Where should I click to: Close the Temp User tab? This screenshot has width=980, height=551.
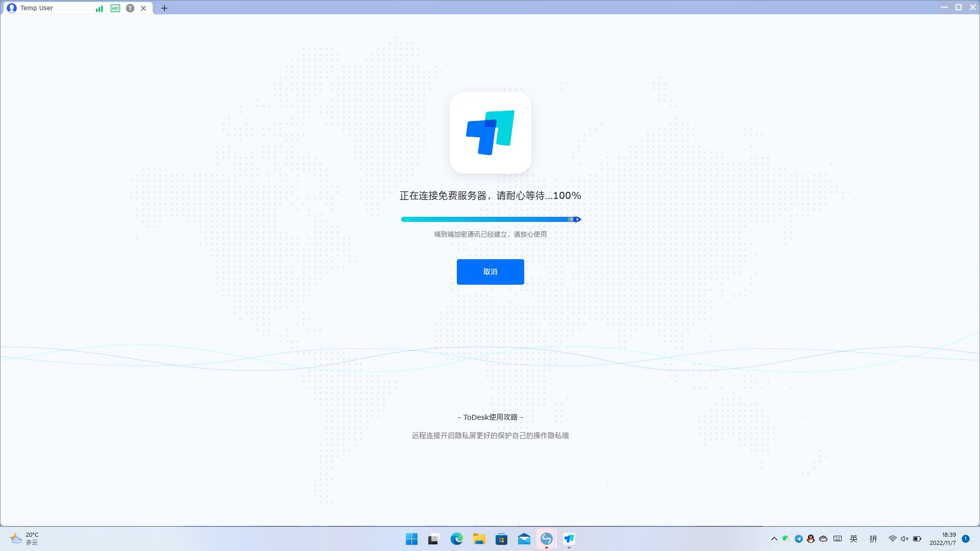(x=143, y=8)
